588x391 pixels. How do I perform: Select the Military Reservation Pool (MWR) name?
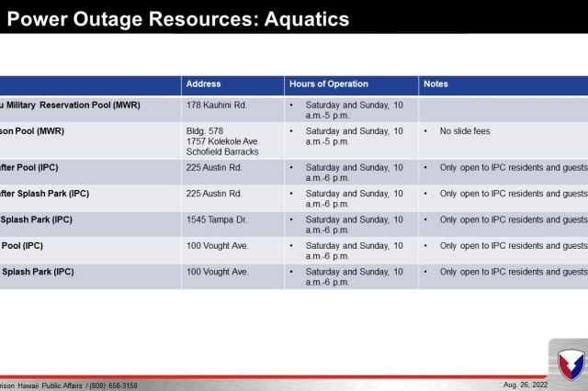[x=62, y=105]
